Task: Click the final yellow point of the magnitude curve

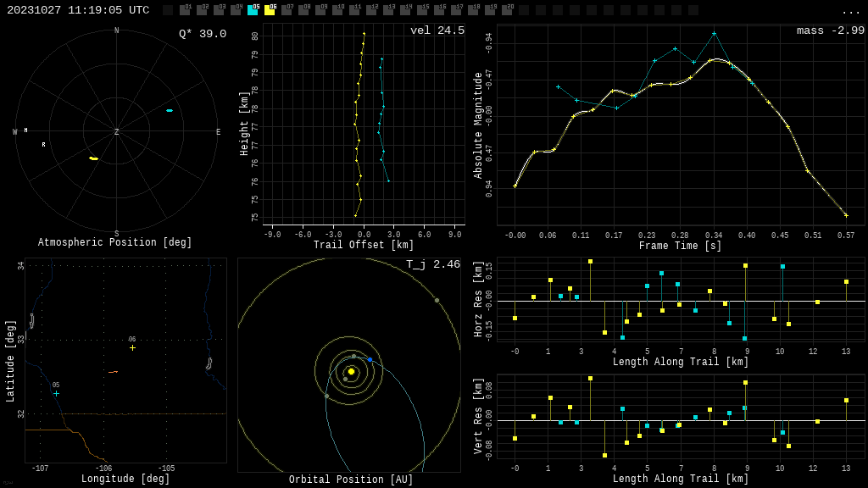Action: click(846, 215)
